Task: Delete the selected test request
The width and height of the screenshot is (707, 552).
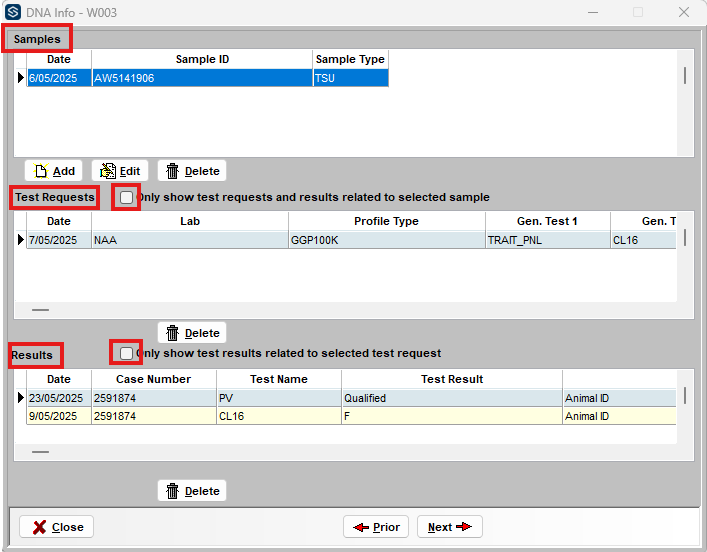Action: click(x=192, y=333)
